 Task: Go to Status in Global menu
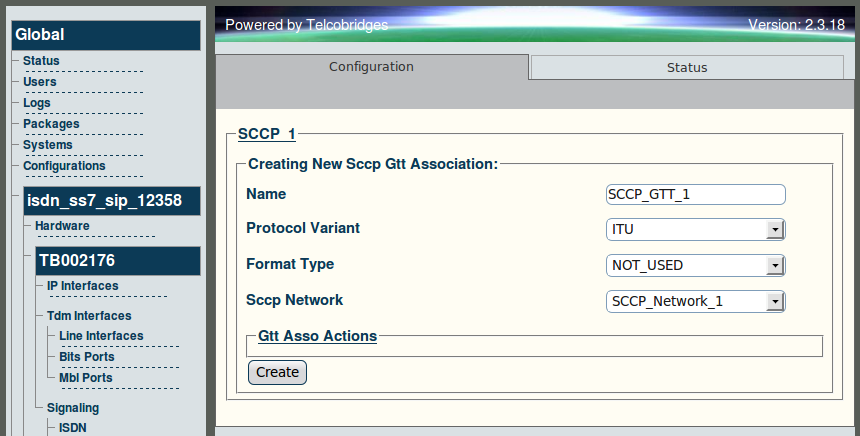pyautogui.click(x=41, y=61)
